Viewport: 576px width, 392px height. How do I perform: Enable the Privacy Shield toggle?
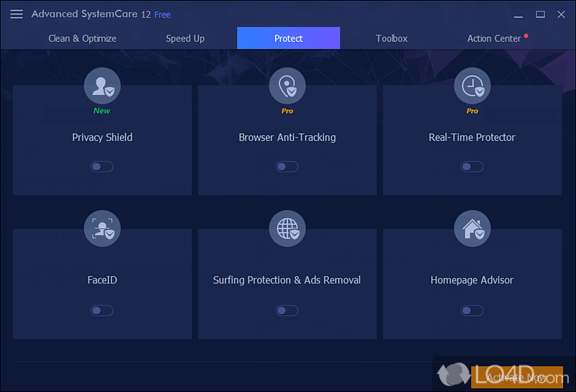click(102, 167)
